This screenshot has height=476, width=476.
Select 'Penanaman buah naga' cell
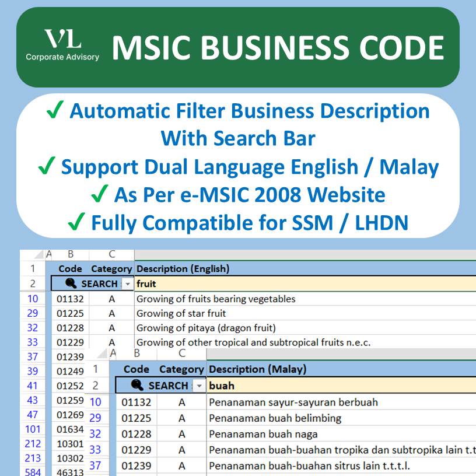(x=341, y=434)
